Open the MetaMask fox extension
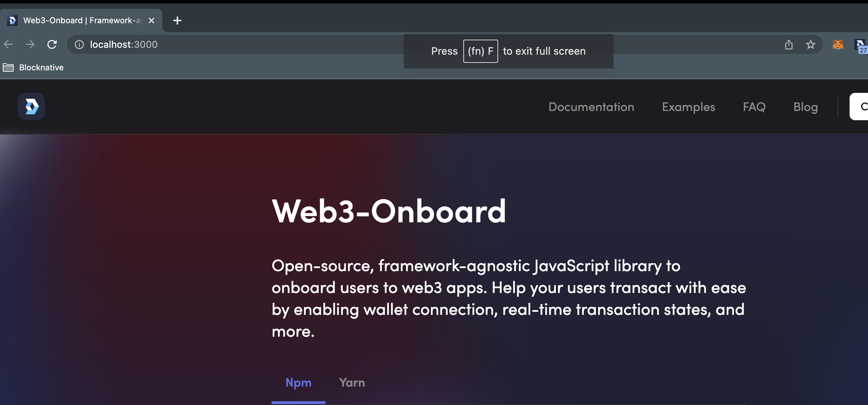Screen dimensions: 868x405 tap(838, 44)
